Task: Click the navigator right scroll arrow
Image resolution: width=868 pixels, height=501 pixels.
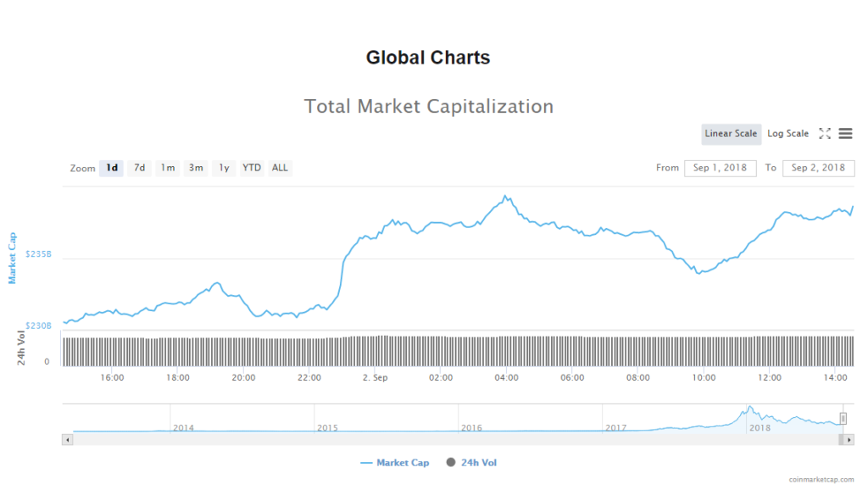Action: pyautogui.click(x=849, y=440)
